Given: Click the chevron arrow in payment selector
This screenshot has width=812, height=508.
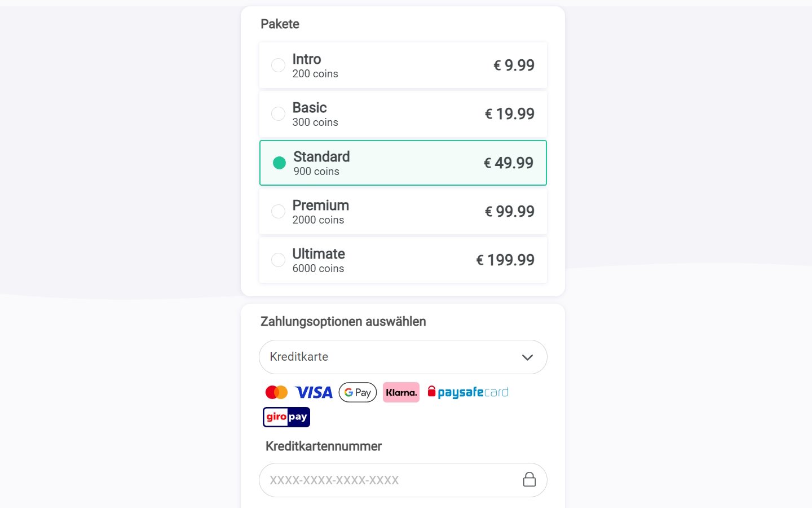Looking at the screenshot, I should pos(527,357).
